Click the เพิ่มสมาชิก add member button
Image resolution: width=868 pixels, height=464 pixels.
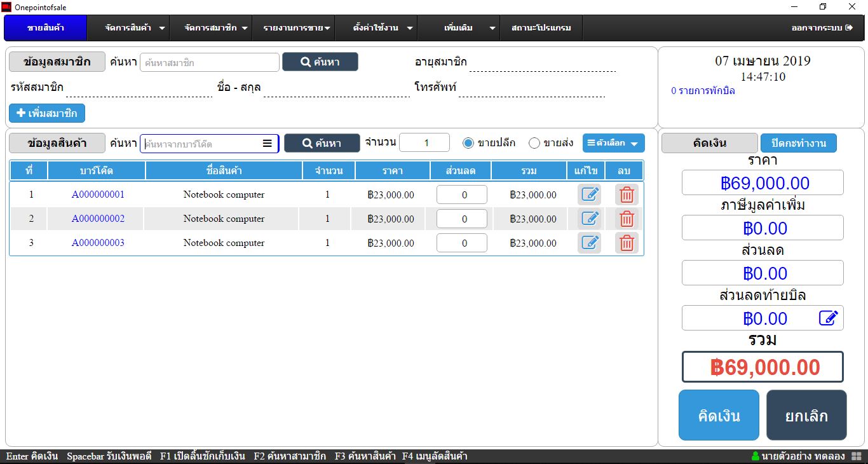coord(47,113)
